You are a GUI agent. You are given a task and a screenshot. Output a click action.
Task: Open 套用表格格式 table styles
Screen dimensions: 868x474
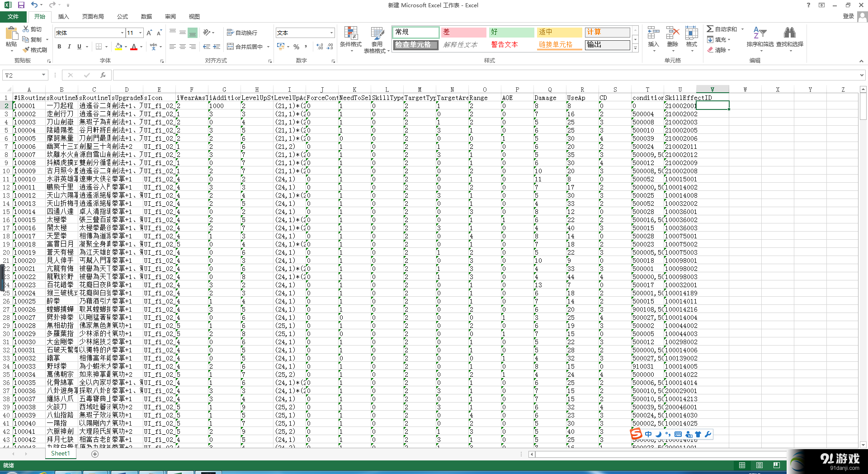coord(377,40)
